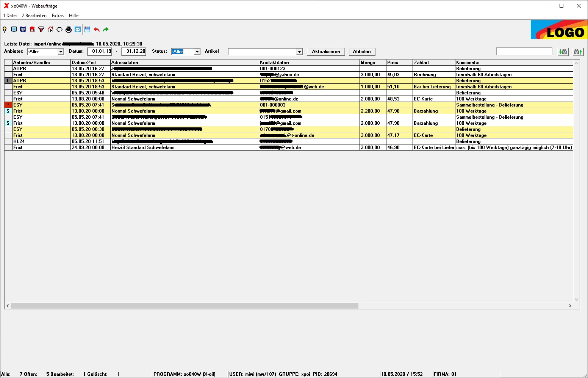Click the Kontaktdaten column header
This screenshot has height=378, width=588.
pyautogui.click(x=309, y=63)
